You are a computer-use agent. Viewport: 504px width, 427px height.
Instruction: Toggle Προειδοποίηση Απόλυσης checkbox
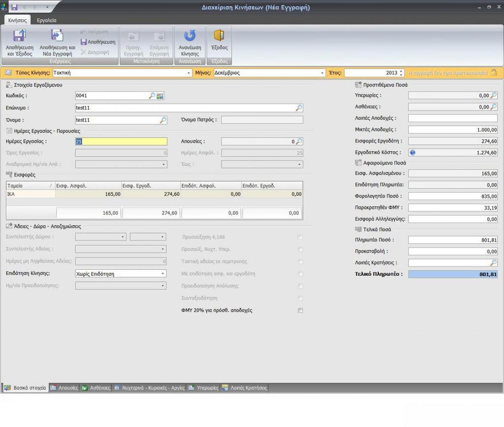(300, 286)
